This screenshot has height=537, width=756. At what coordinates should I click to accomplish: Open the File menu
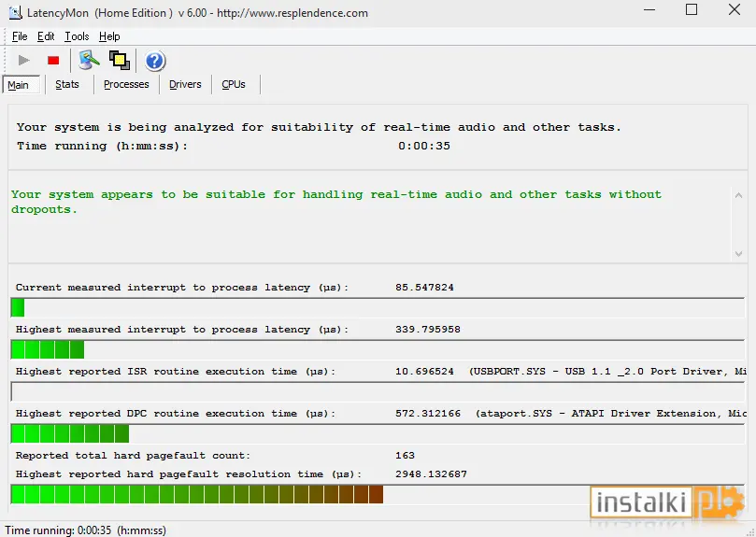tap(20, 36)
